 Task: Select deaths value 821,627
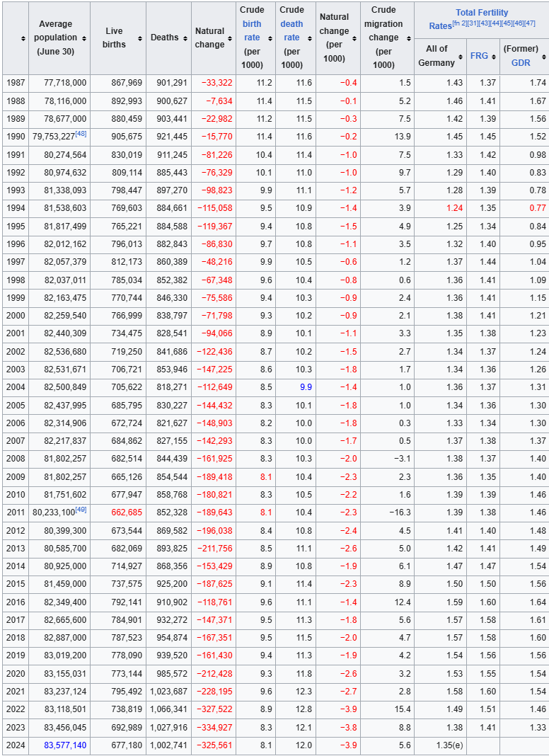(172, 423)
